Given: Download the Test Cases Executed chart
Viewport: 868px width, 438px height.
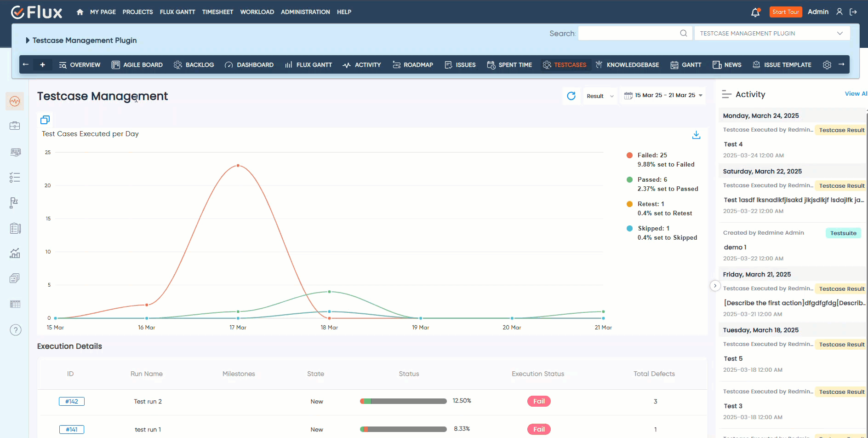Looking at the screenshot, I should tap(696, 134).
